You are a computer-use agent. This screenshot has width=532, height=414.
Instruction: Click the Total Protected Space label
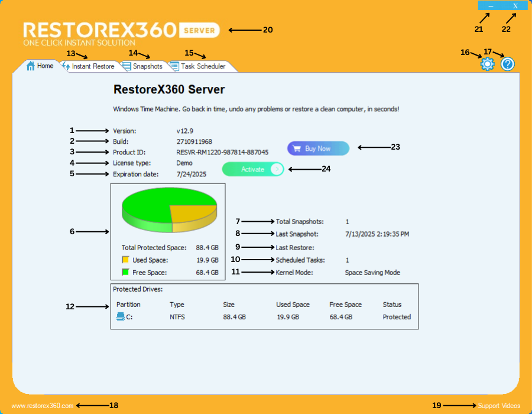coord(154,248)
